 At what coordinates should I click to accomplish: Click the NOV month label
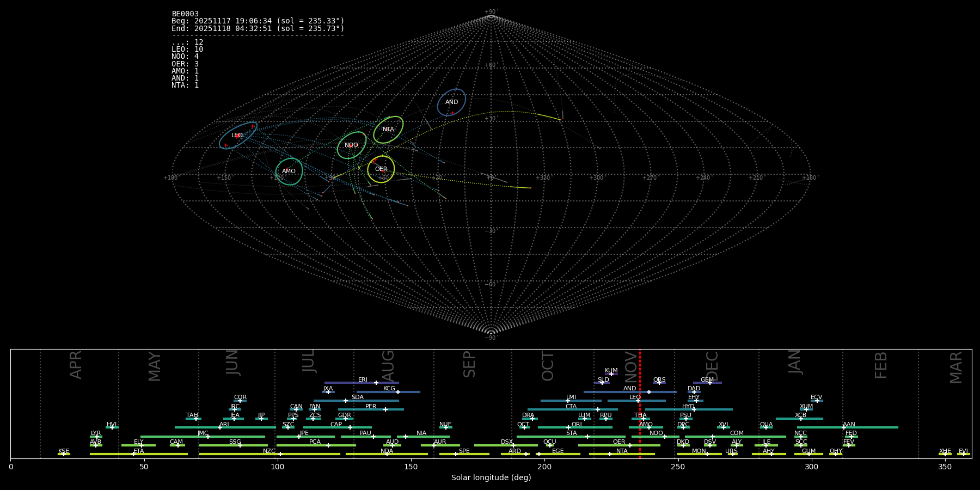point(630,366)
